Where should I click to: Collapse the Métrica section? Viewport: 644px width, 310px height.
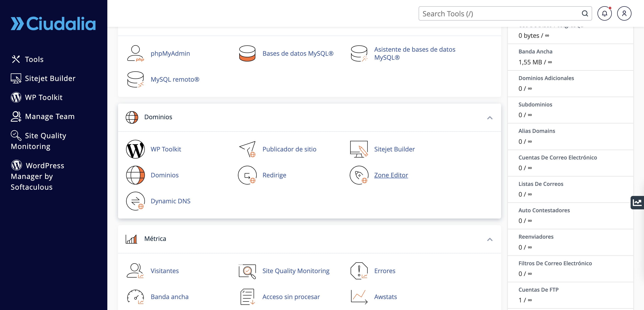coord(489,239)
